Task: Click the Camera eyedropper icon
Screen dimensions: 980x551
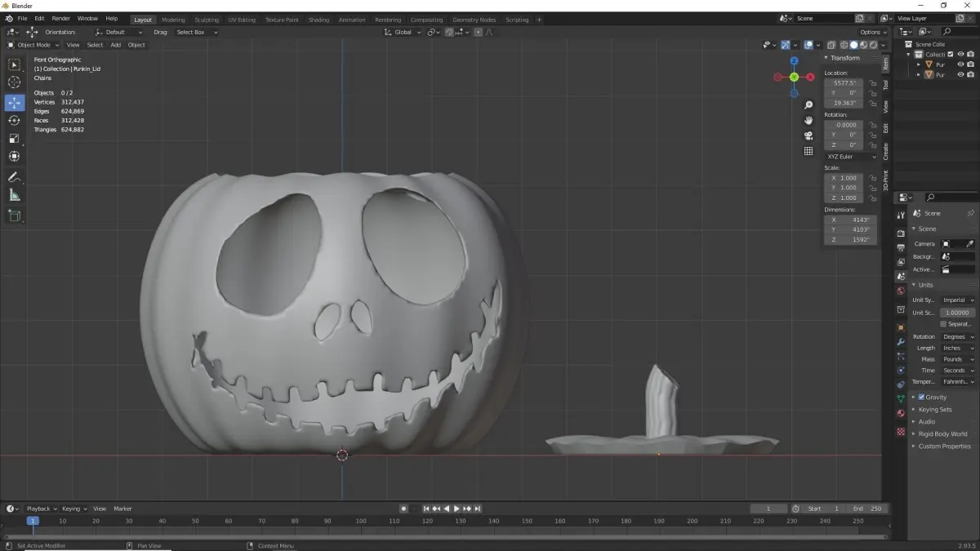Action: [969, 243]
